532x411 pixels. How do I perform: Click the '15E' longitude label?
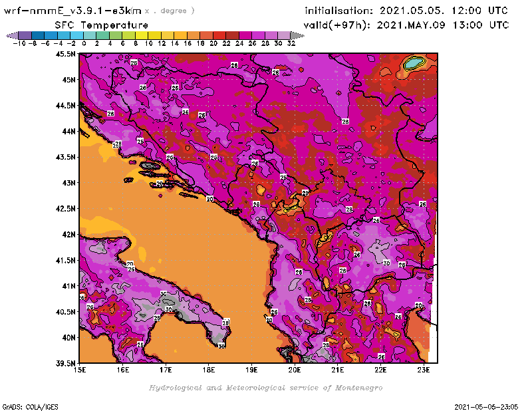(x=80, y=370)
